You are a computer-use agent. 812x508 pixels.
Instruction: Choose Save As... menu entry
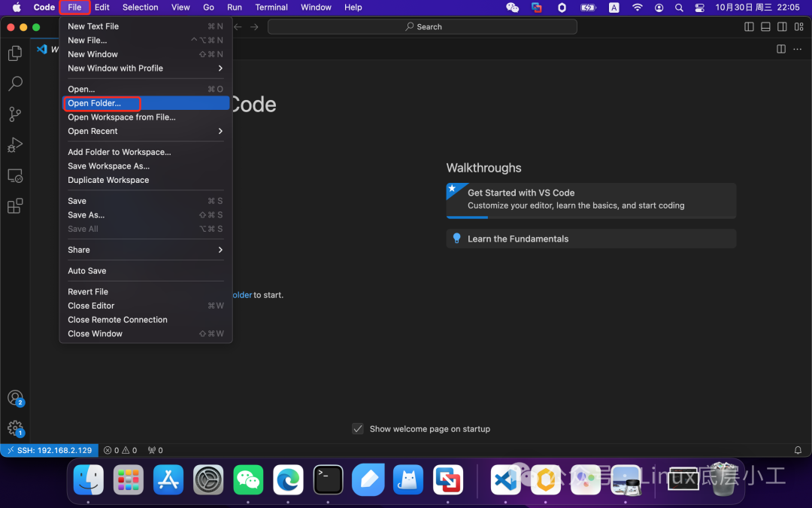[x=146, y=214]
